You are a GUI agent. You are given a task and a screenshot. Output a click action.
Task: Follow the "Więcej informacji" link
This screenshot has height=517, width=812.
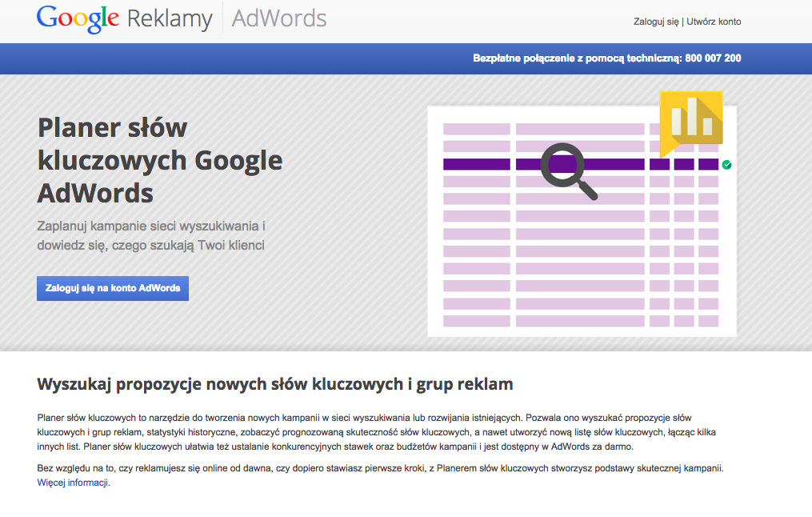pos(73,483)
